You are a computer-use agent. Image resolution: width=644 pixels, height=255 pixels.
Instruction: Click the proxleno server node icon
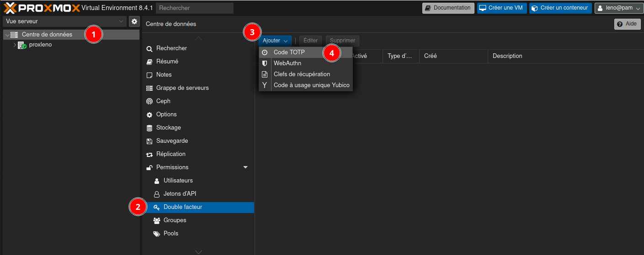(22, 45)
